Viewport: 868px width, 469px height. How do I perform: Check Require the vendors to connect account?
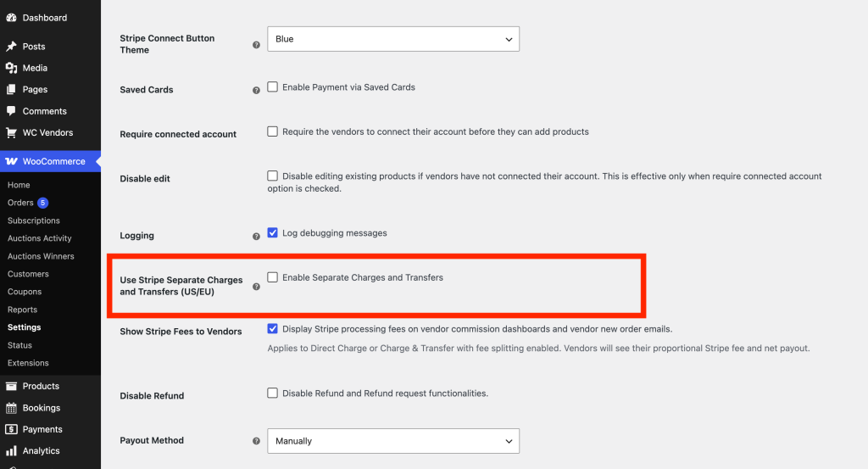coord(272,131)
